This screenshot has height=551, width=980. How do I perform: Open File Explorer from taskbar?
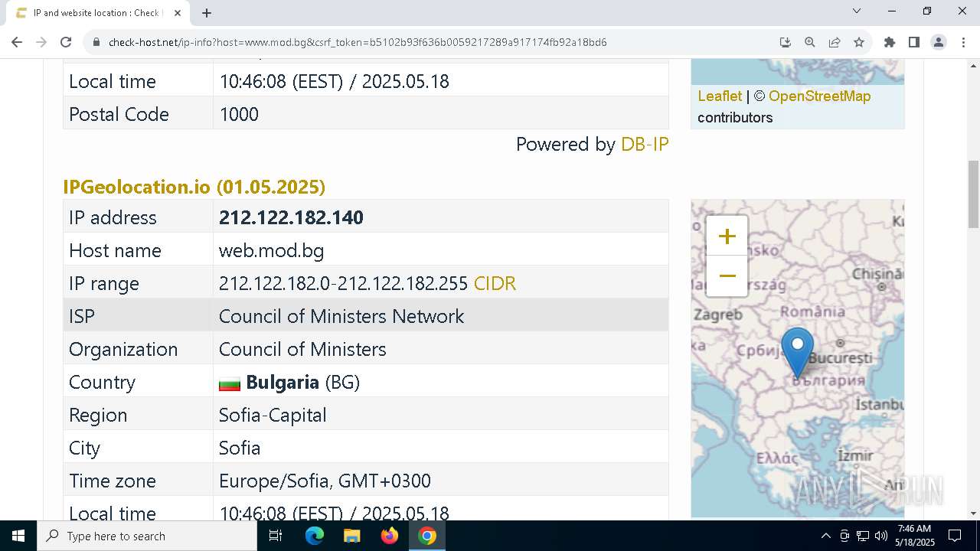(351, 536)
